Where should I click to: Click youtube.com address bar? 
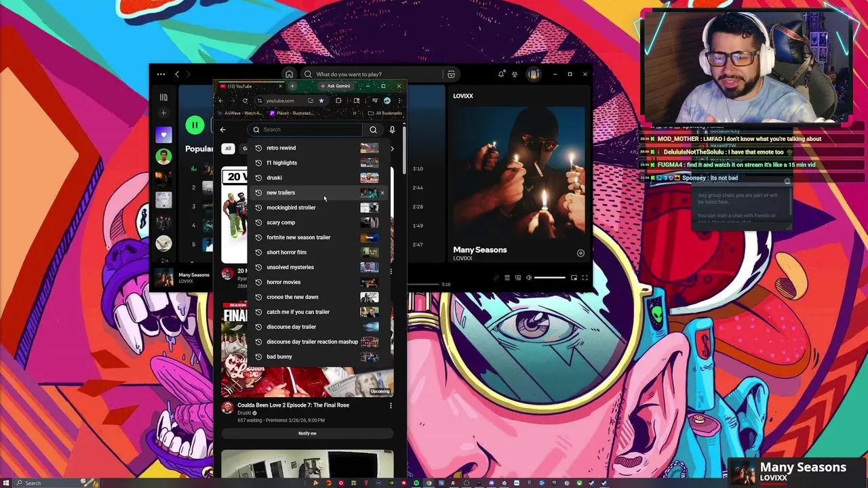click(x=280, y=100)
